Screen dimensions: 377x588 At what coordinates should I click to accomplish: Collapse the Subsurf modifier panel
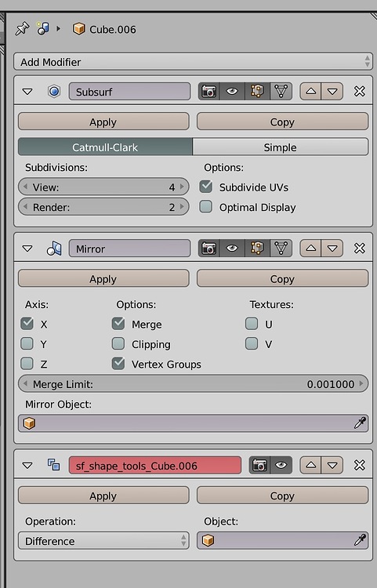27,92
